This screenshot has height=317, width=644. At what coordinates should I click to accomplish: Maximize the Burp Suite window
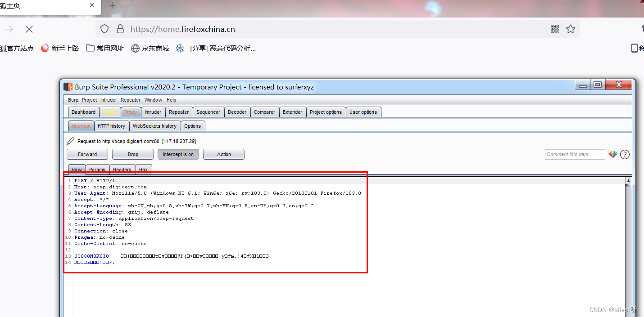[598, 85]
